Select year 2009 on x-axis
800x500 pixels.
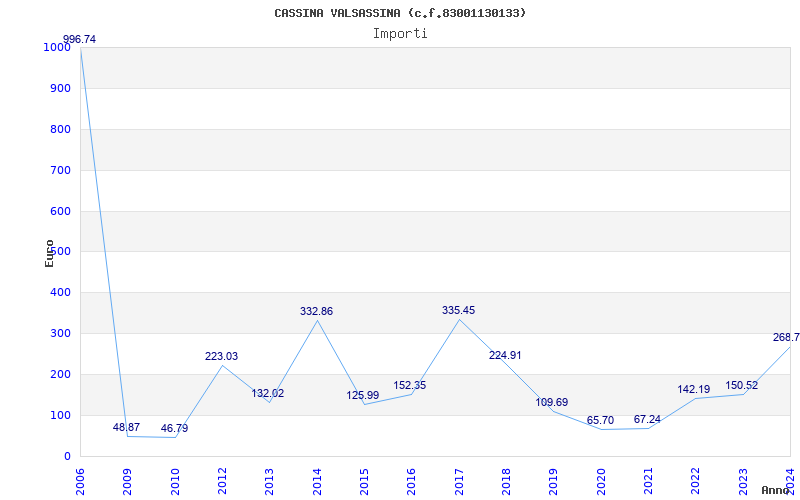click(x=128, y=482)
